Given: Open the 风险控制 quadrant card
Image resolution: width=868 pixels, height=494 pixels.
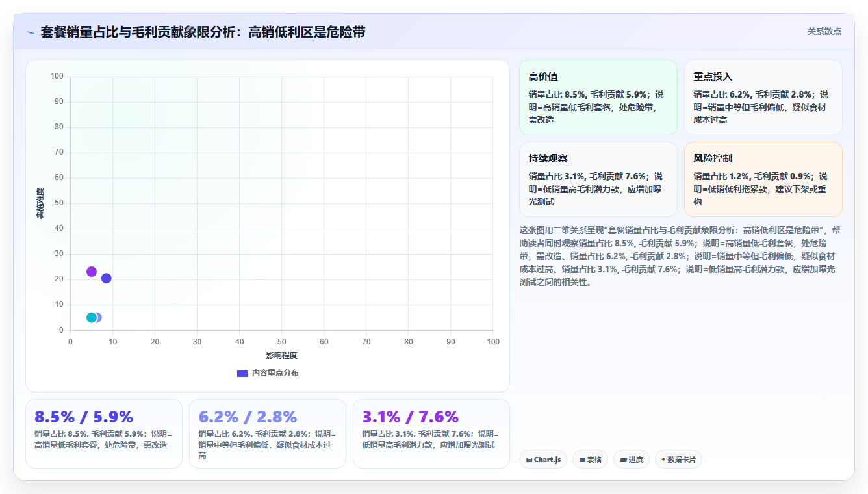Looking at the screenshot, I should point(763,179).
